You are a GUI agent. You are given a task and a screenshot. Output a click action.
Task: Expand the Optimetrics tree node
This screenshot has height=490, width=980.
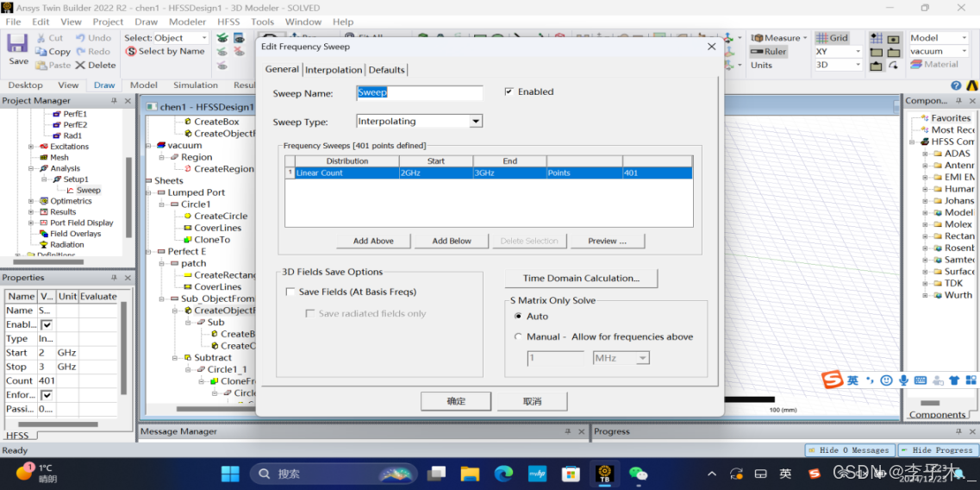click(31, 201)
